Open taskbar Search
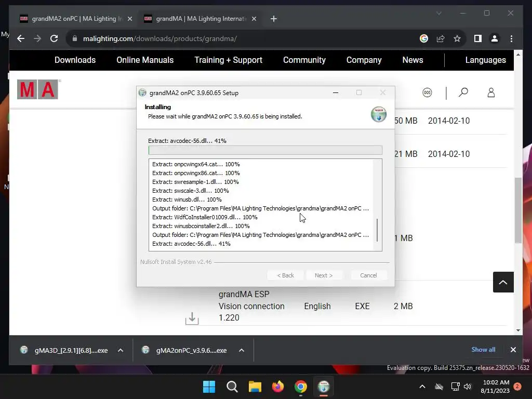Viewport: 532px width, 399px height. point(232,387)
